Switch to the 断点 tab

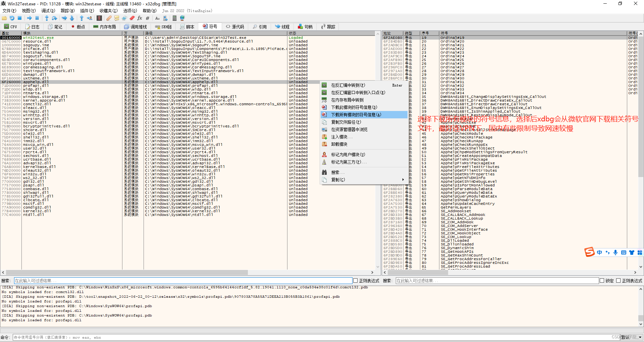coord(78,26)
